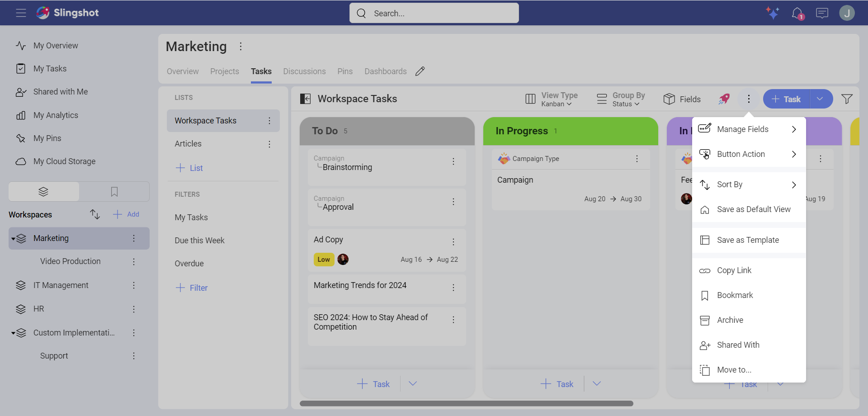Open View Type Kanban dropdown

552,99
